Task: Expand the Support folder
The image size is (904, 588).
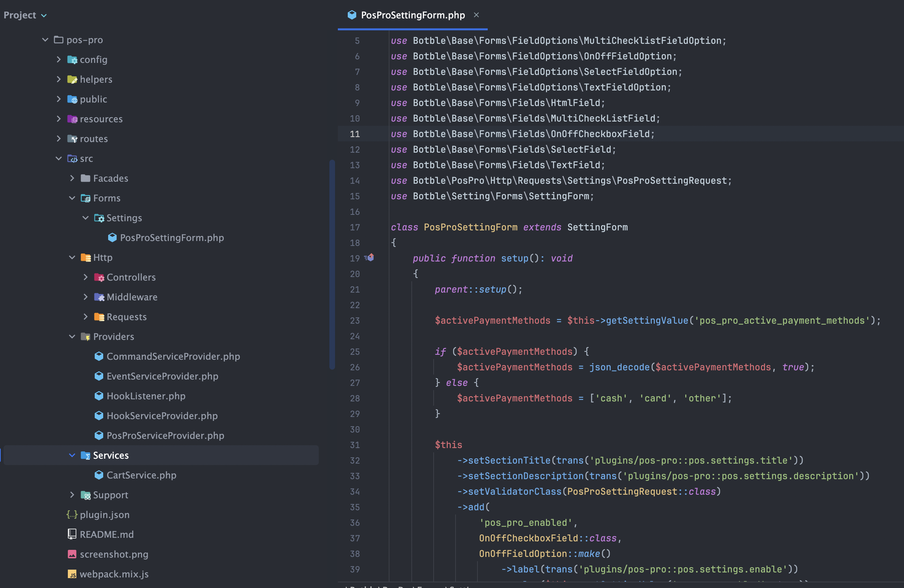Action: point(72,495)
